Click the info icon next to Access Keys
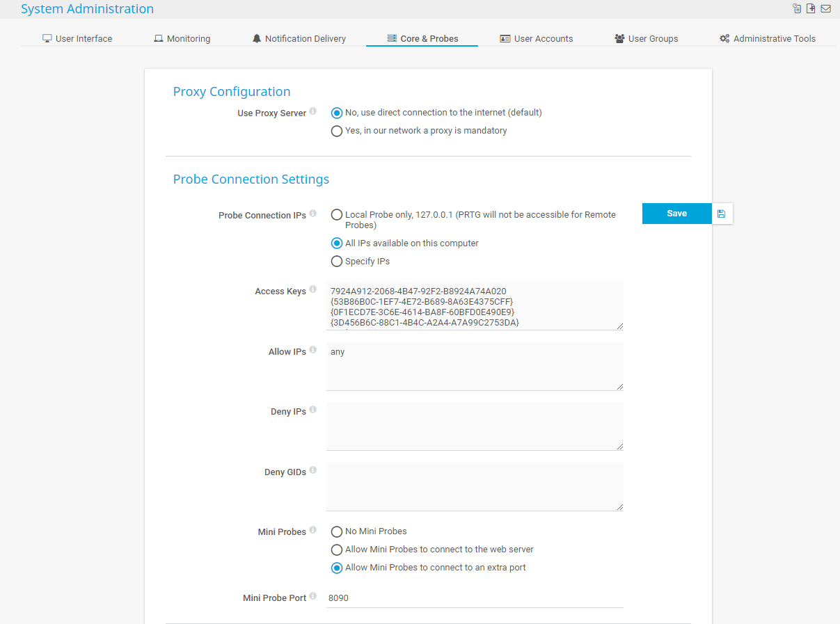The width and height of the screenshot is (840, 624). 313,289
